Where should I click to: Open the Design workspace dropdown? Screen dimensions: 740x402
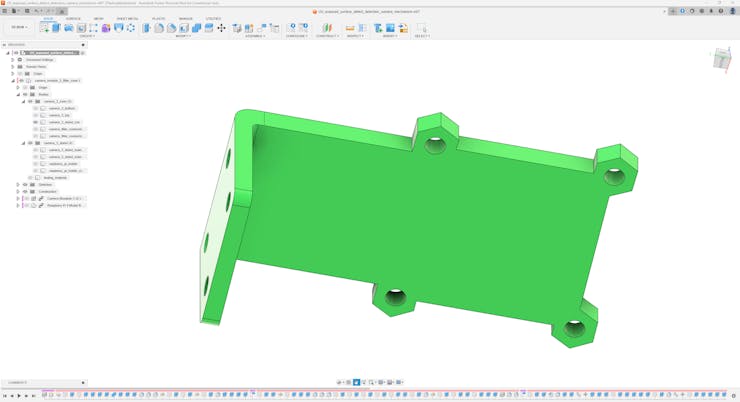19,28
